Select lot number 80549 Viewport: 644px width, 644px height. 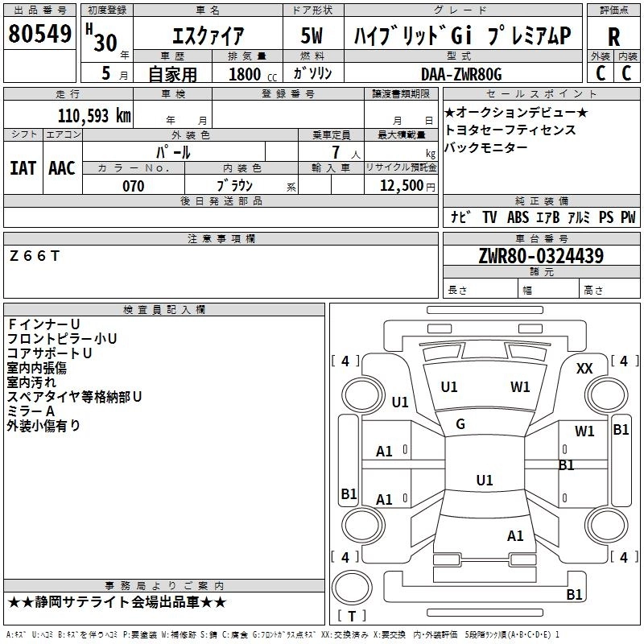[x=39, y=34]
